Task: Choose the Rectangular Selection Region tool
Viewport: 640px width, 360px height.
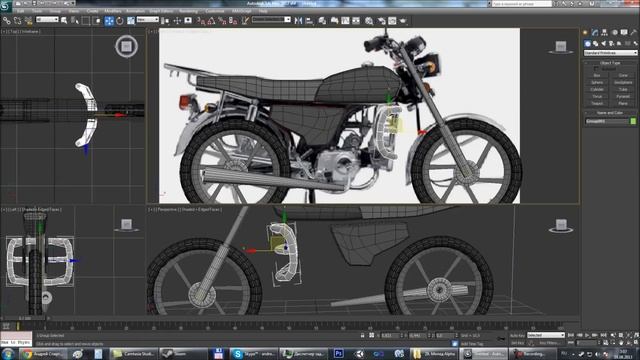Action: (x=86, y=20)
